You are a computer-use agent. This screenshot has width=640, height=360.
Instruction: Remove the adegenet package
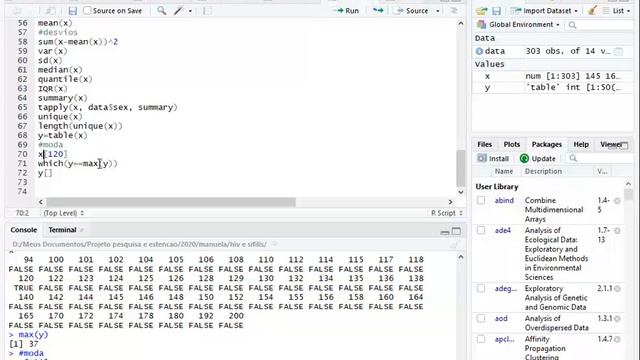617,289
